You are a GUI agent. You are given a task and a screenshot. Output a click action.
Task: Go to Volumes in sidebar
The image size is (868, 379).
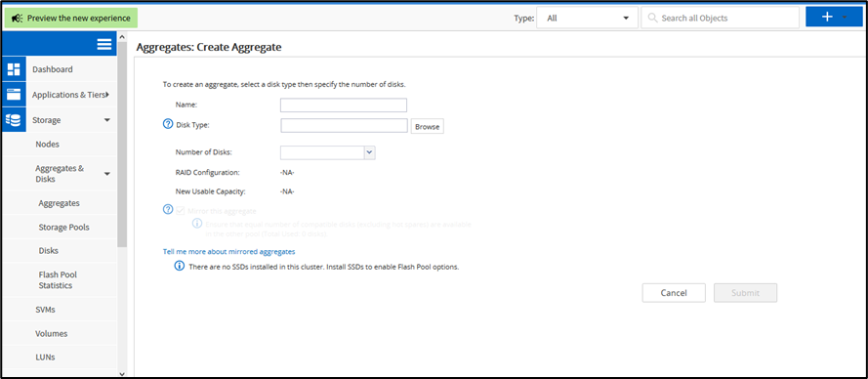(52, 333)
